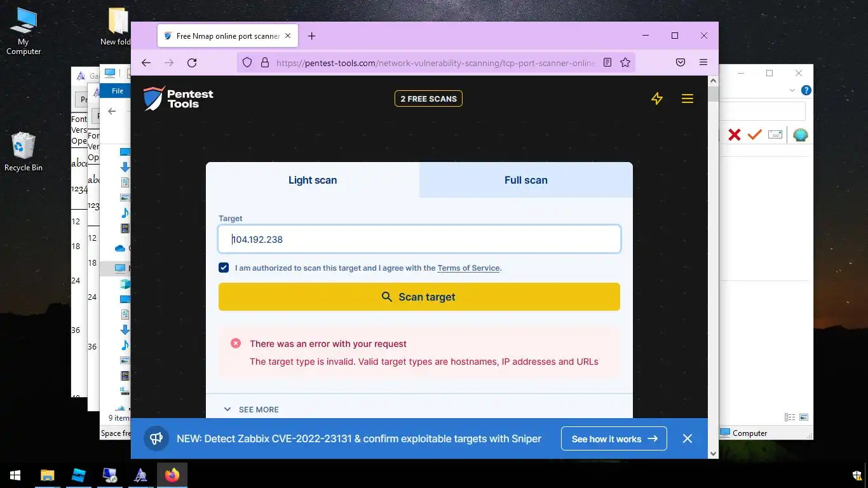Click scrollbar down arrow in Firefox

(x=713, y=453)
